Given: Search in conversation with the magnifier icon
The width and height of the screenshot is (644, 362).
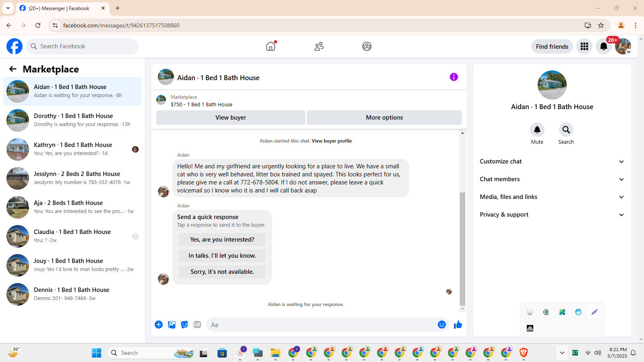Looking at the screenshot, I should [566, 130].
